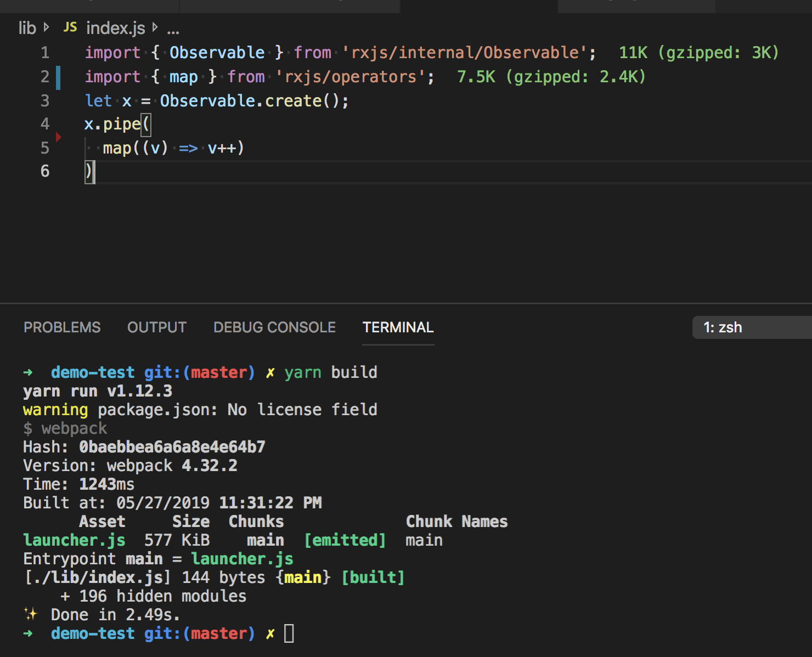The image size is (812, 657).
Task: Click line number 2 in gutter
Action: tap(45, 77)
